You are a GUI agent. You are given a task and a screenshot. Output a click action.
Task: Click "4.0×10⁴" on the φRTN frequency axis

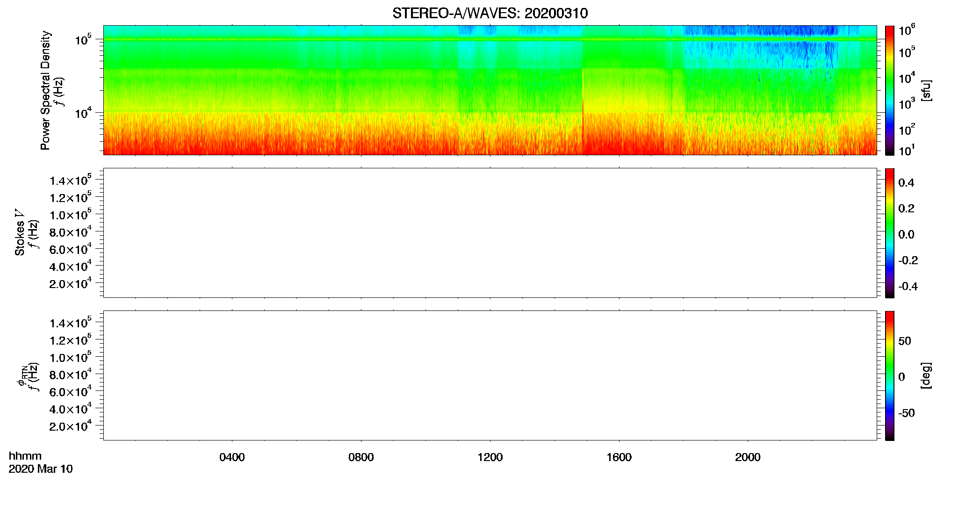71,409
